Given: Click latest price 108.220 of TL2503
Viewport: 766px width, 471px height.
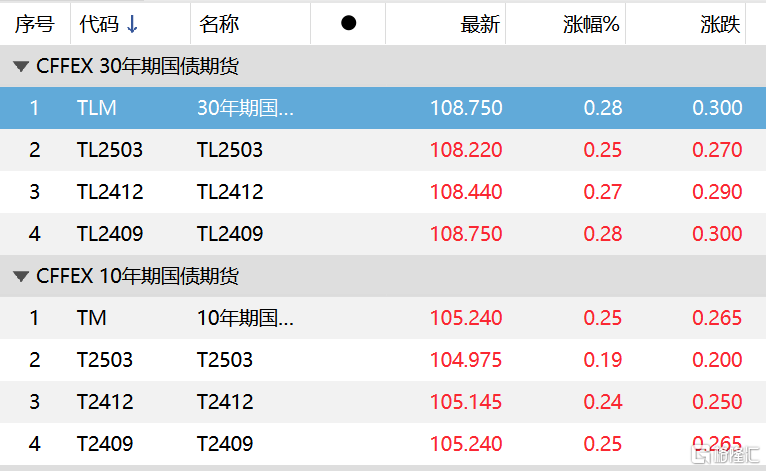Looking at the screenshot, I should 466,150.
